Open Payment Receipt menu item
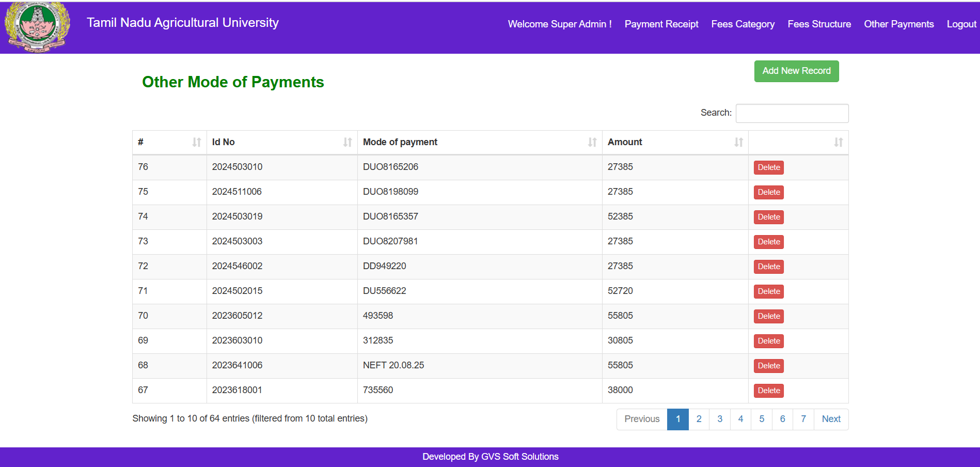The height and width of the screenshot is (467, 980). 661,24
